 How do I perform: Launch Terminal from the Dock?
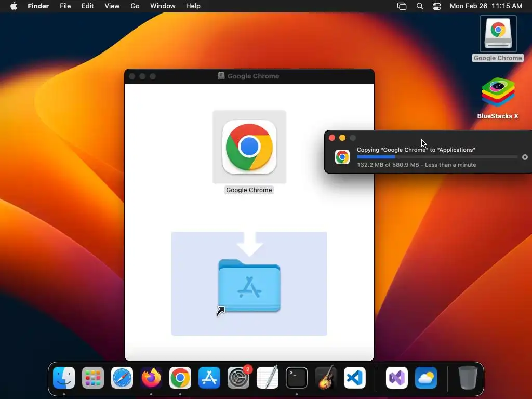[x=297, y=378]
